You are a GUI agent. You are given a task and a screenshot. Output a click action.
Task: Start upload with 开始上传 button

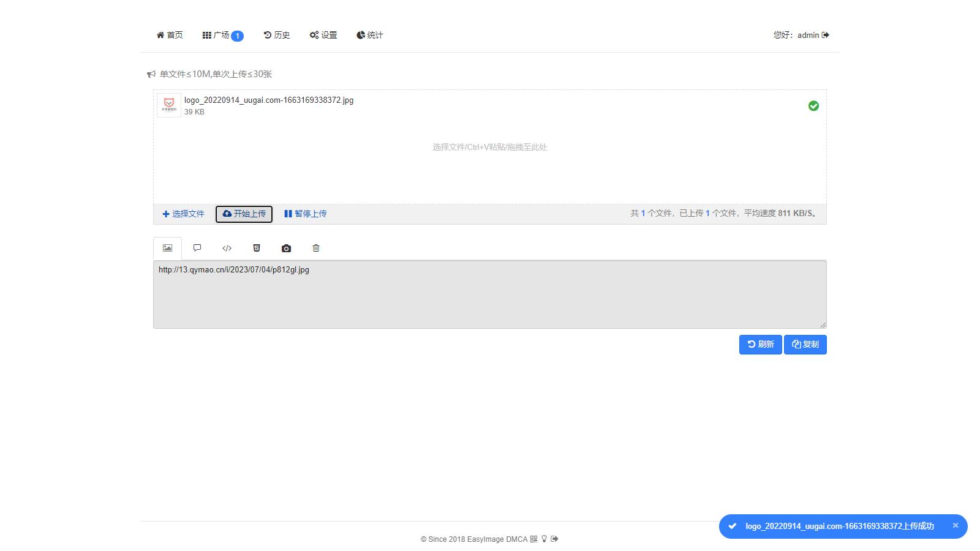pos(244,214)
